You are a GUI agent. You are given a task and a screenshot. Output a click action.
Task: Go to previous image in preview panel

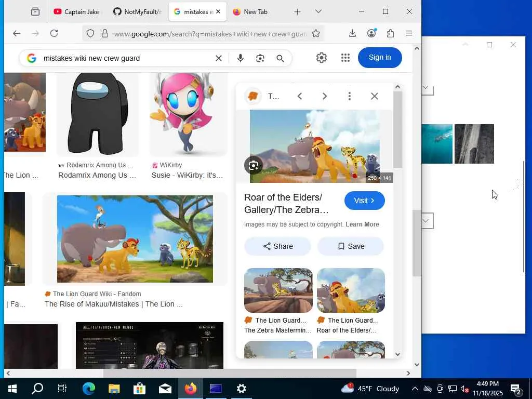point(300,96)
